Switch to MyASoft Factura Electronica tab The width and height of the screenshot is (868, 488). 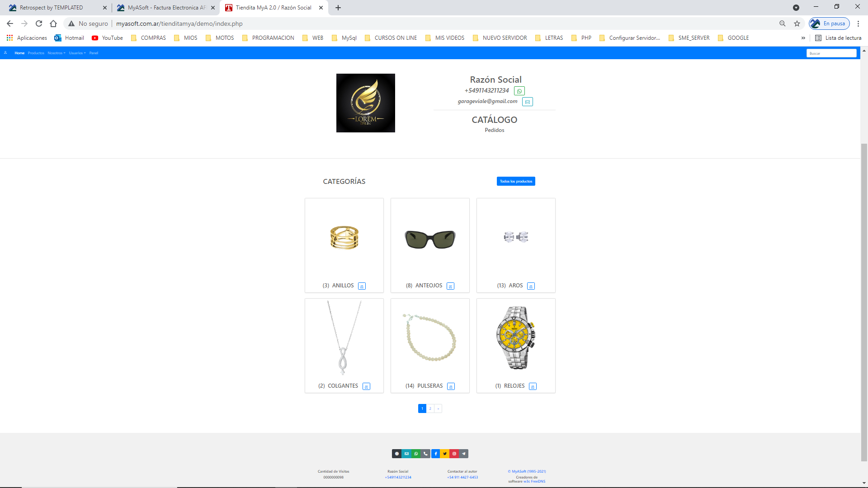coord(165,8)
